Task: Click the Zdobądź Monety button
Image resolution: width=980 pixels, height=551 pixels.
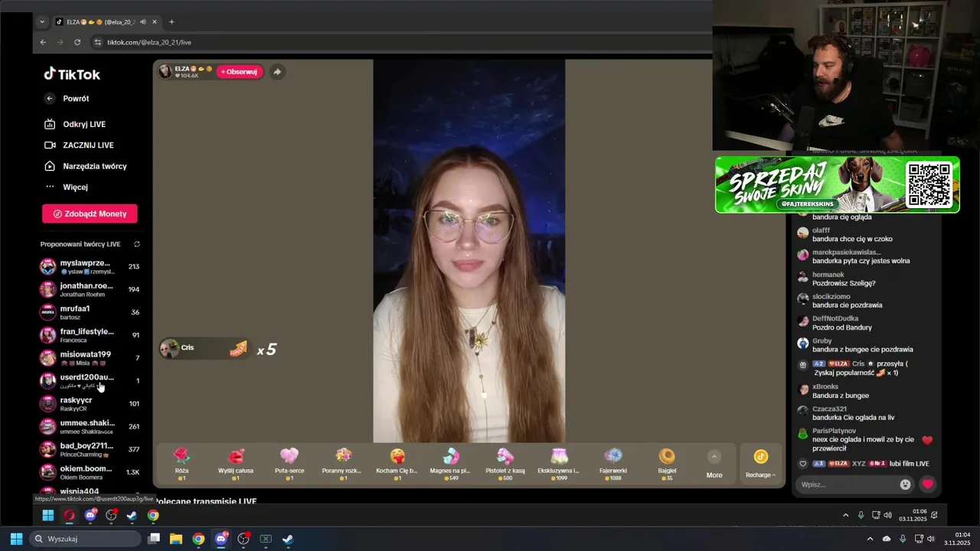Action: click(x=90, y=214)
